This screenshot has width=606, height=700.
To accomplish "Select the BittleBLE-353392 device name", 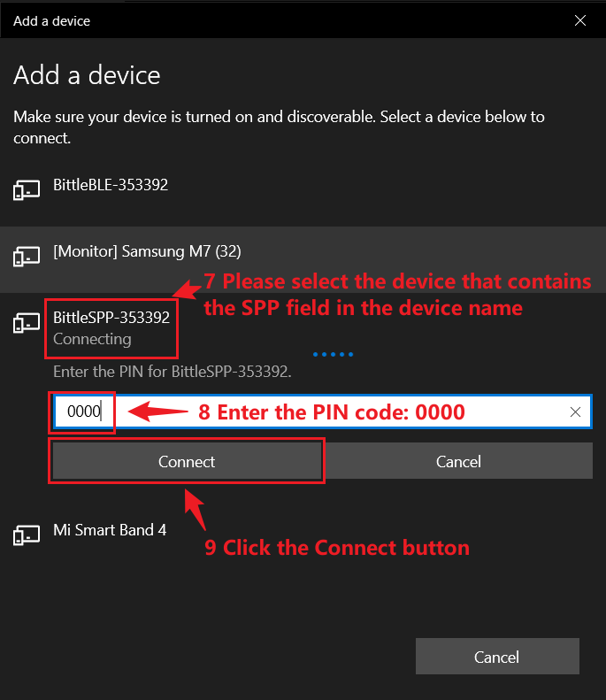I will point(111,185).
